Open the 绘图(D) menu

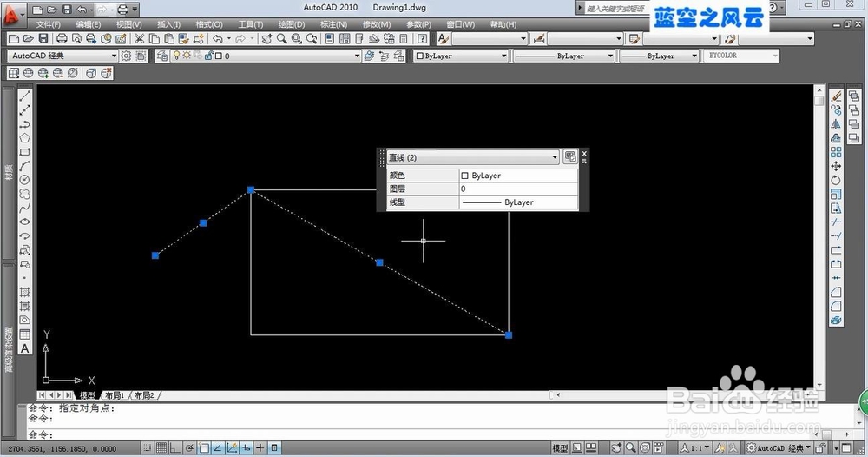(x=292, y=24)
